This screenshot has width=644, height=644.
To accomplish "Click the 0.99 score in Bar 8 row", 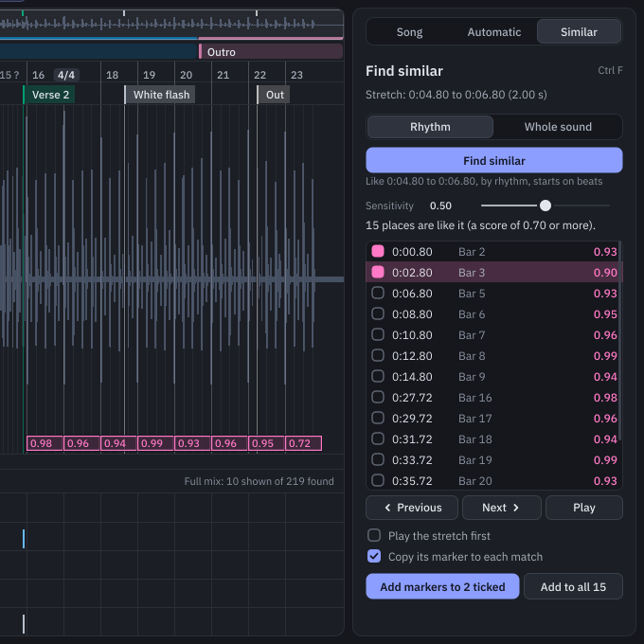I will click(x=605, y=356).
